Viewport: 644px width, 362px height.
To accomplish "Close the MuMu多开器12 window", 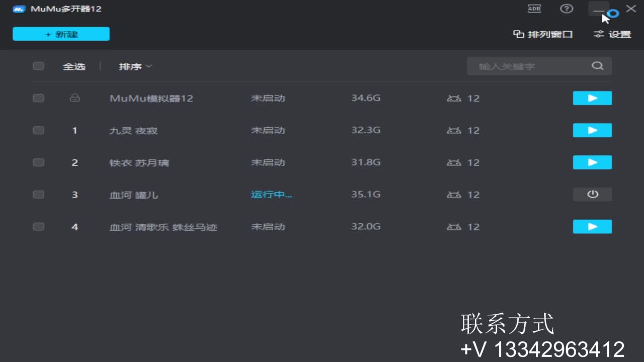I will click(630, 9).
